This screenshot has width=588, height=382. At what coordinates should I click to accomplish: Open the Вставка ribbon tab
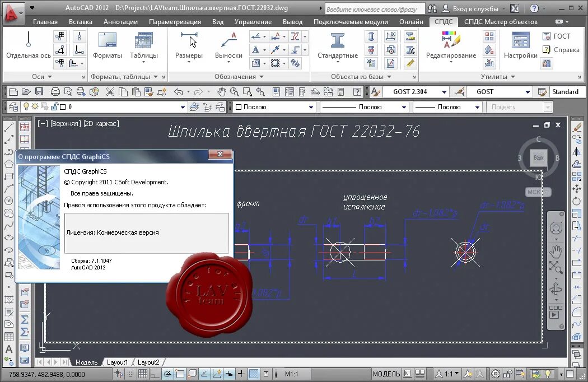pos(81,22)
